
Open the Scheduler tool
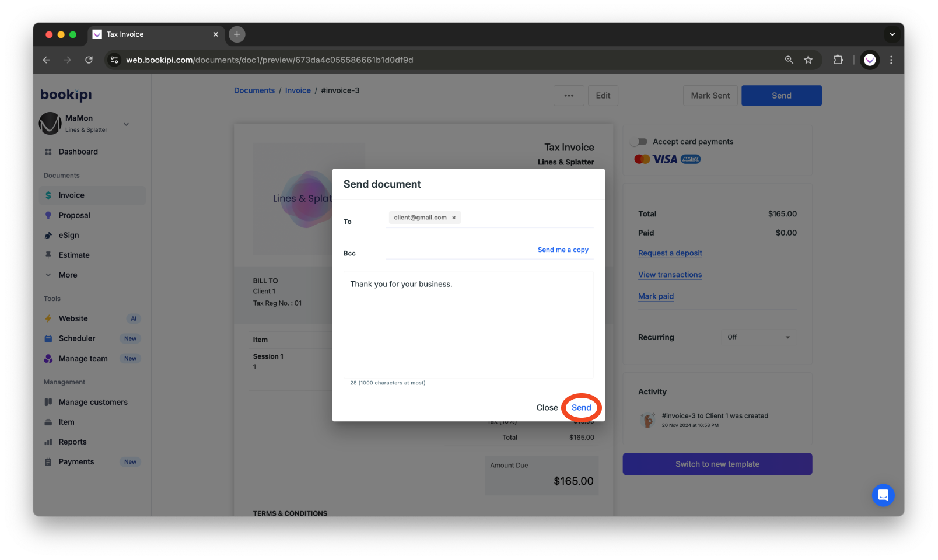click(77, 338)
